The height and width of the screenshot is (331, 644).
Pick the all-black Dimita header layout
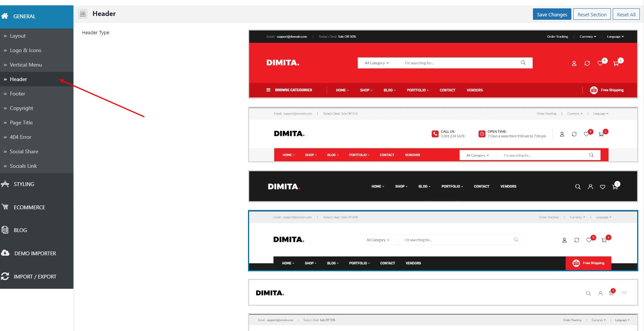pos(443,186)
